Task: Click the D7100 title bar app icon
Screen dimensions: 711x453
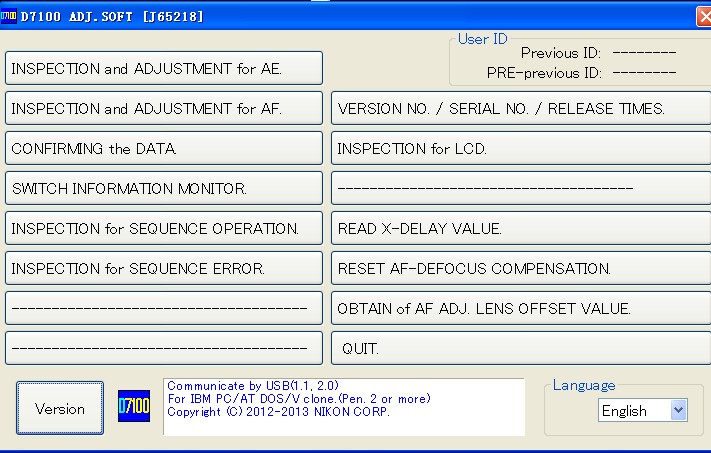Action: pyautogui.click(x=8, y=16)
